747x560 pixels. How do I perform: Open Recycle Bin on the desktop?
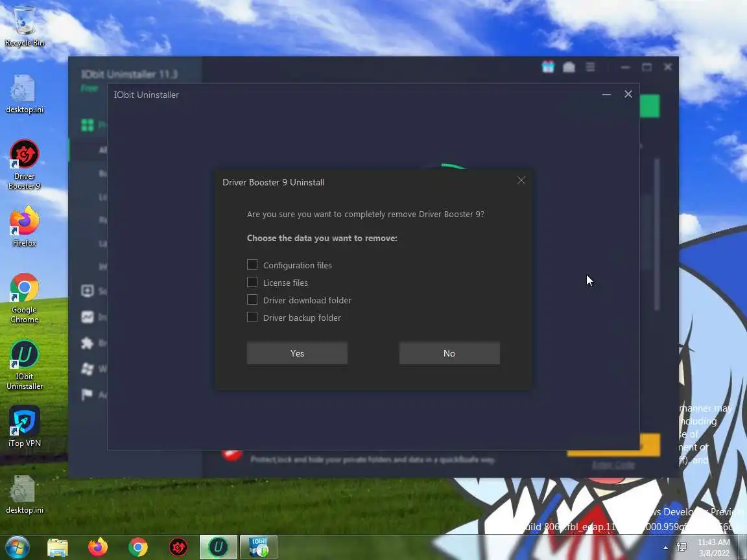(x=24, y=26)
